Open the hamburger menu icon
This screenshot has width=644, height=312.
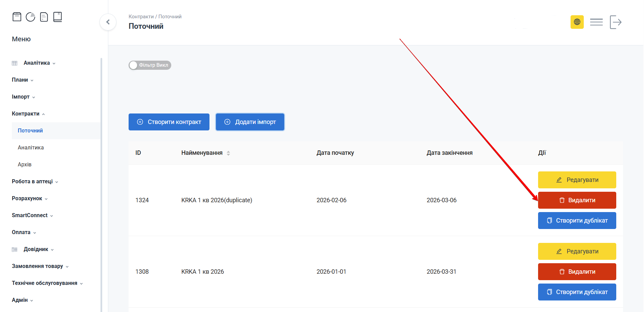pos(596,22)
